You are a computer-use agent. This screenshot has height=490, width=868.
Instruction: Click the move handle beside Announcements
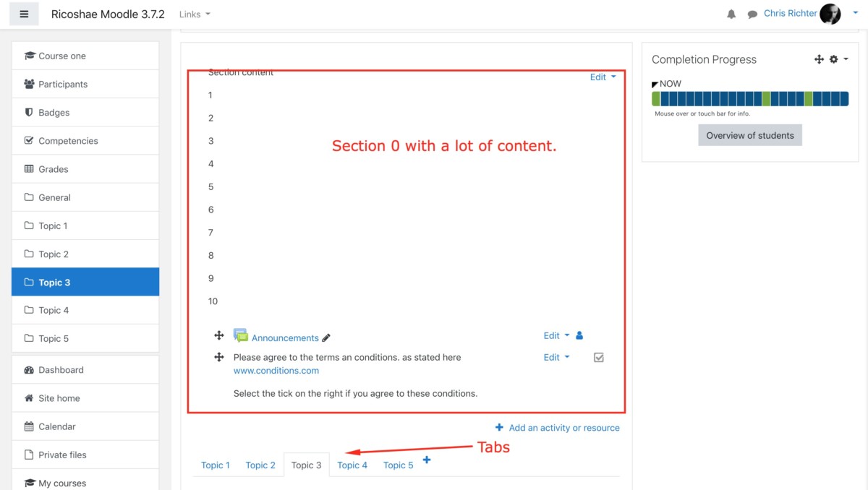218,335
